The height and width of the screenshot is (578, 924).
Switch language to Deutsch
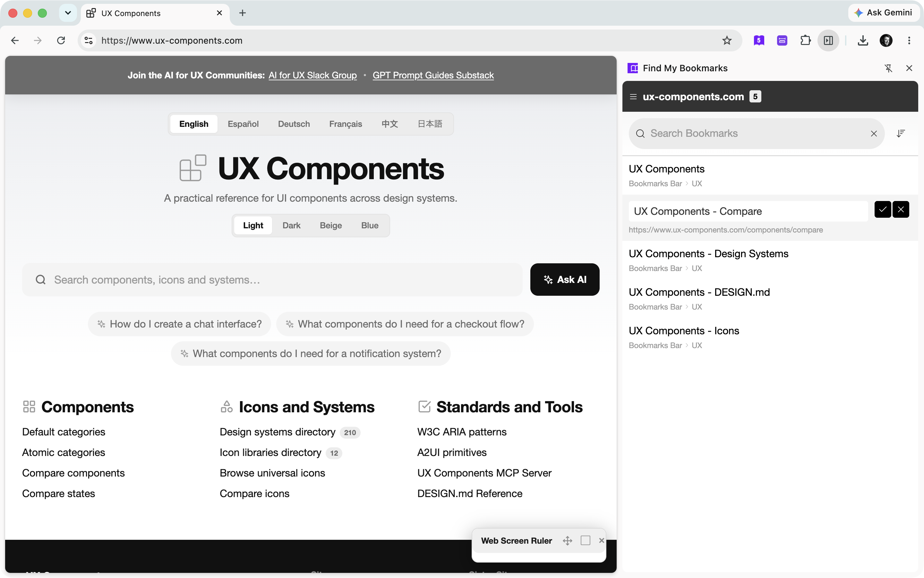click(x=294, y=124)
